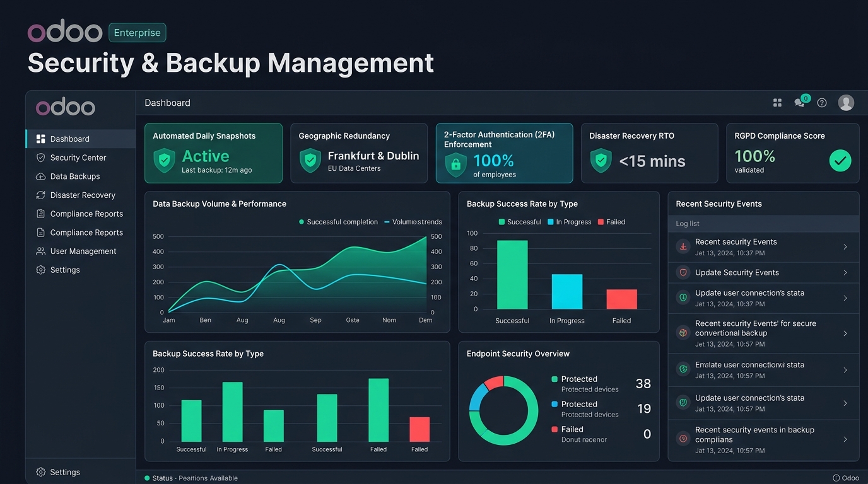Toggle the Successful completion legend entry

point(338,222)
